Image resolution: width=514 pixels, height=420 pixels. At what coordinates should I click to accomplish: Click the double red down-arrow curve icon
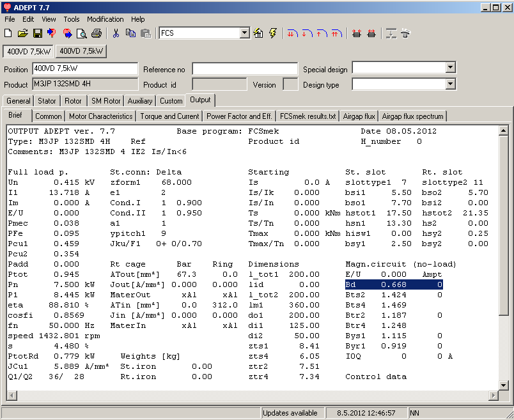click(292, 33)
